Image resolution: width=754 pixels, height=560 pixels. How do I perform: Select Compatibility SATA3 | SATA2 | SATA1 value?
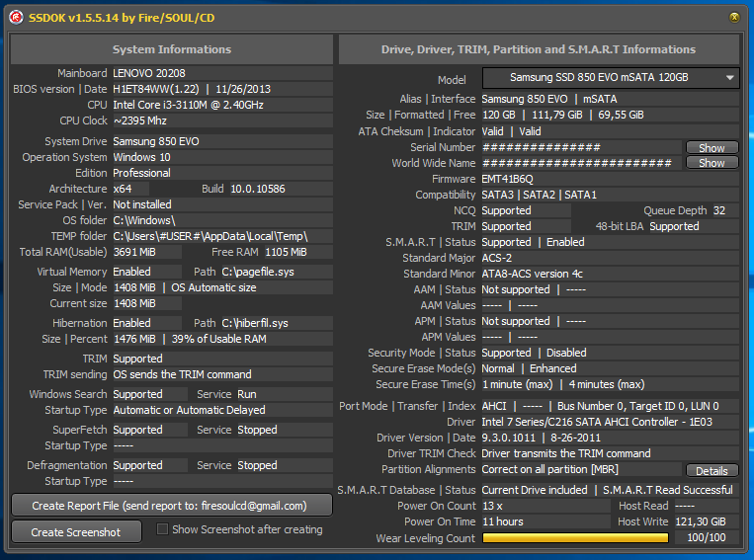pos(539,195)
